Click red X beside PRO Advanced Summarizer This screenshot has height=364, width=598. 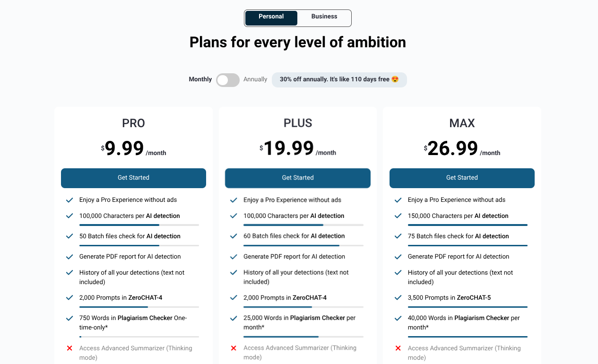point(69,348)
